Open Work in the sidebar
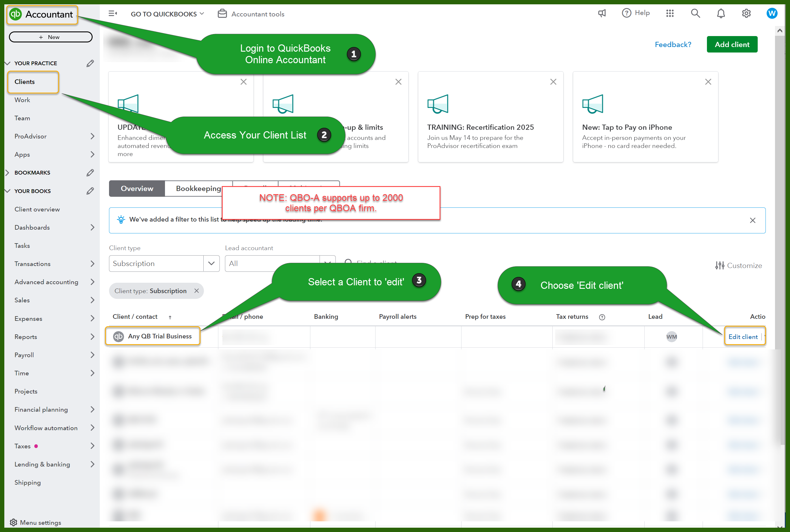This screenshot has width=790, height=532. [x=22, y=100]
